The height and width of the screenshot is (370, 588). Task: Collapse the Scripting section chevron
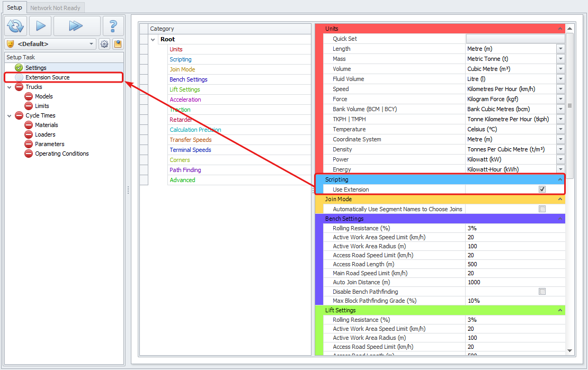click(560, 179)
